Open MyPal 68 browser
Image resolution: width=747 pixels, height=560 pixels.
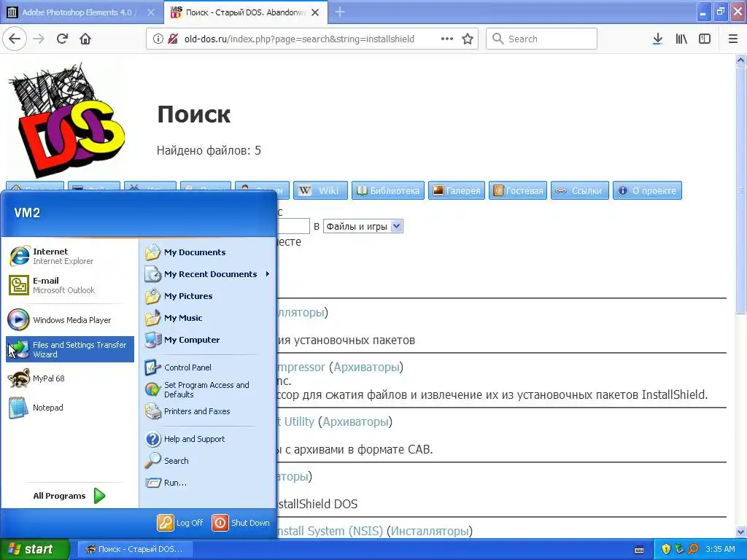coord(70,378)
